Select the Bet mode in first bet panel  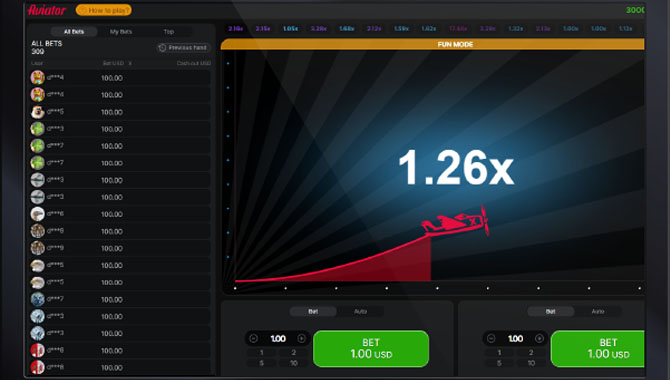click(x=313, y=312)
